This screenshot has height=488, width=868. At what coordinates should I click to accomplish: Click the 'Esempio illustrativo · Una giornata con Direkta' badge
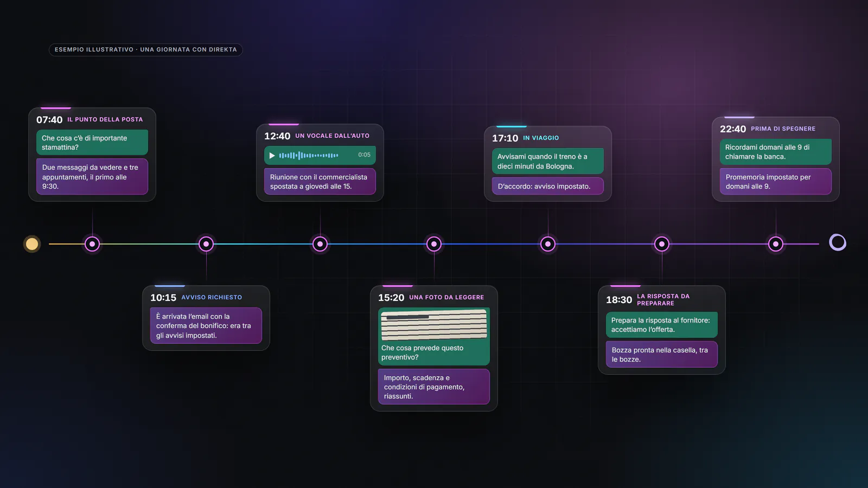(x=146, y=49)
